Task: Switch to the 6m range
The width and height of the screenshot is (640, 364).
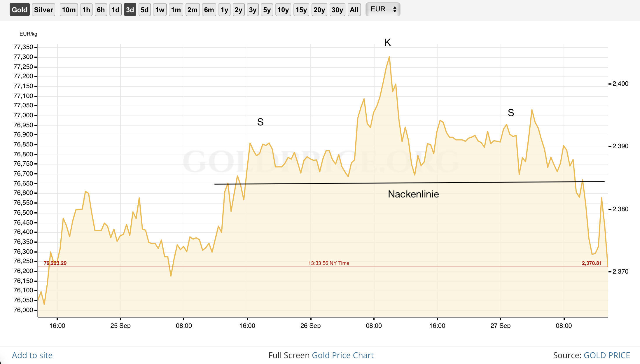Action: click(209, 10)
